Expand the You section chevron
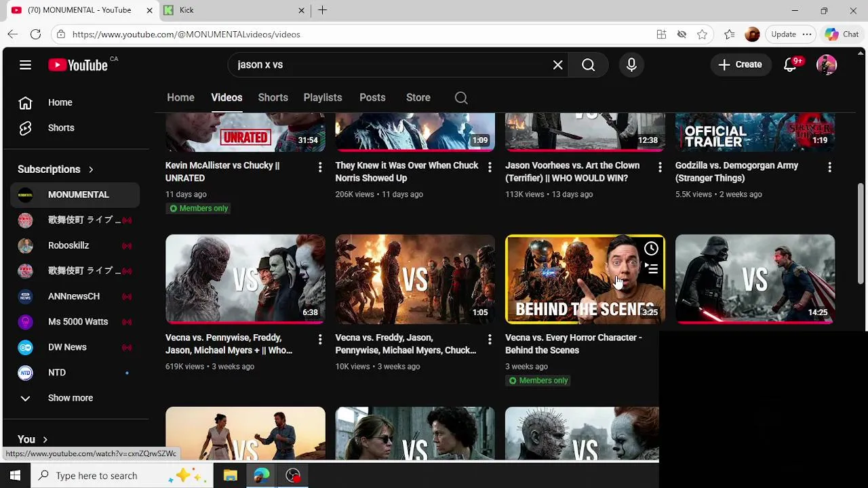This screenshot has height=488, width=868. tap(45, 440)
